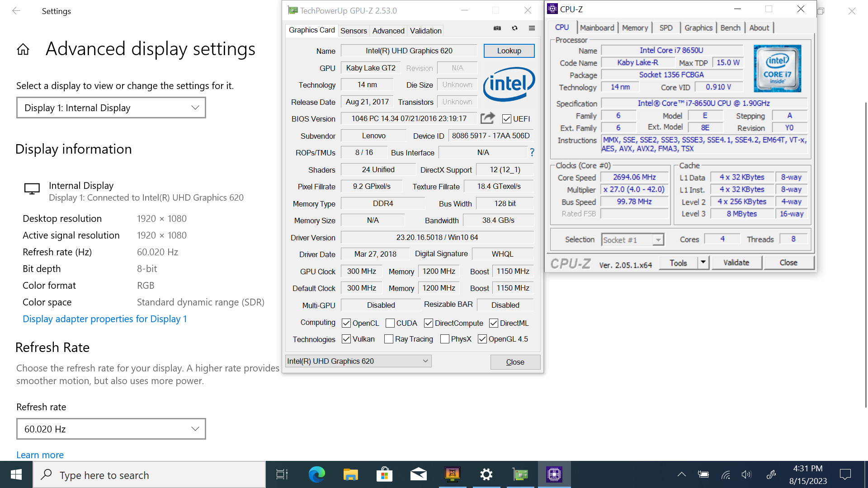Screen dimensions: 868x488
Task: Click the Lookup button in GPU-Z
Action: [x=509, y=51]
